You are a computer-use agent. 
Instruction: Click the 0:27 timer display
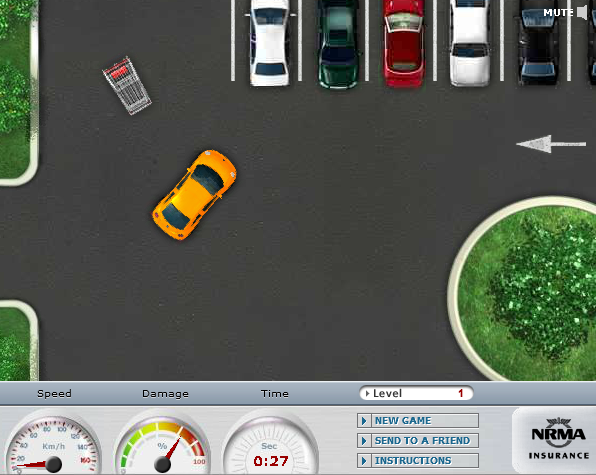(271, 461)
